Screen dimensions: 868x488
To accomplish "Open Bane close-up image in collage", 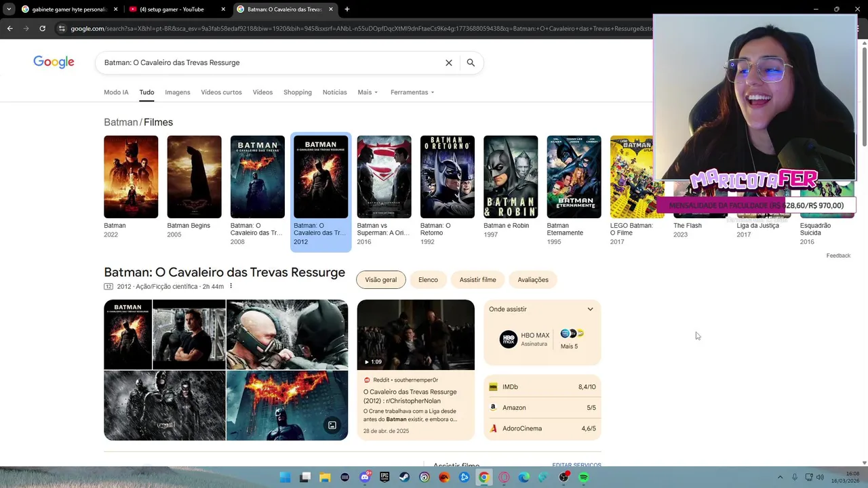I will (x=287, y=335).
